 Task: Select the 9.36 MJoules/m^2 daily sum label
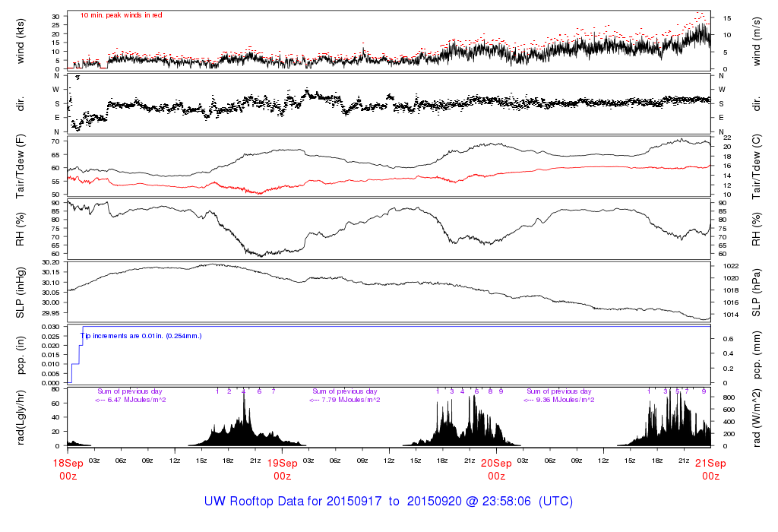[x=558, y=400]
